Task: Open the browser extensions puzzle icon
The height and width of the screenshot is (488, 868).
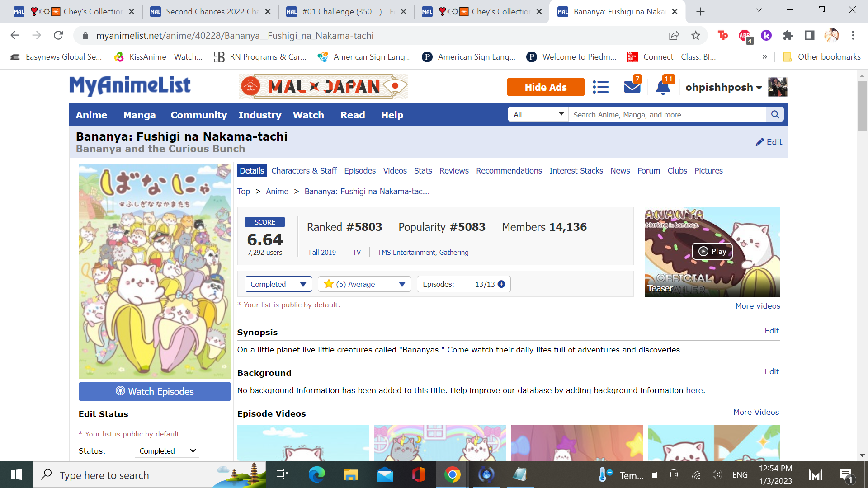Action: [x=788, y=35]
